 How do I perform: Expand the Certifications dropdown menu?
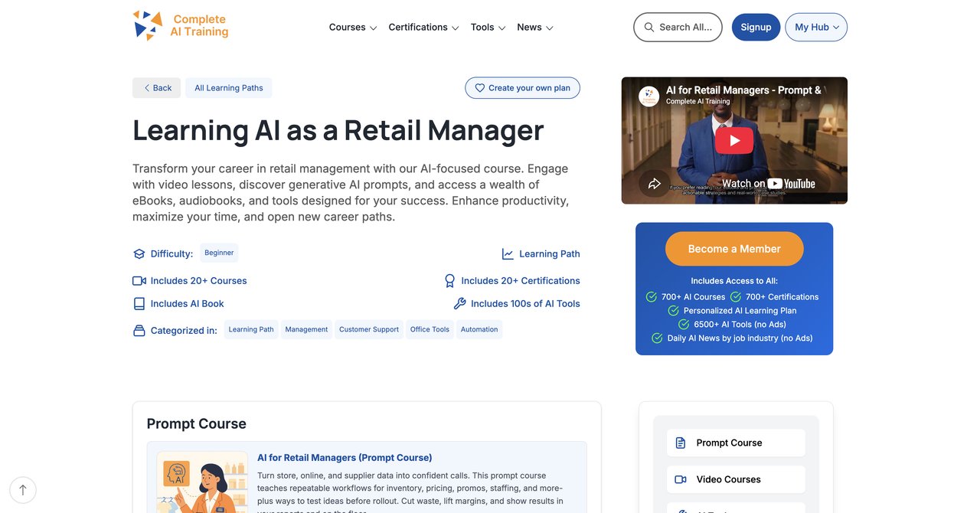423,28
